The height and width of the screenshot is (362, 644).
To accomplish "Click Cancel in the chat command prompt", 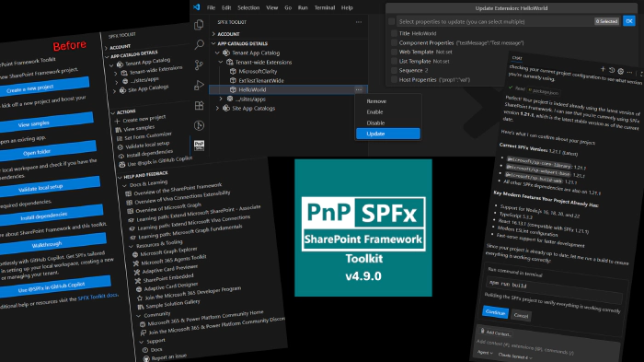I will click(x=521, y=316).
